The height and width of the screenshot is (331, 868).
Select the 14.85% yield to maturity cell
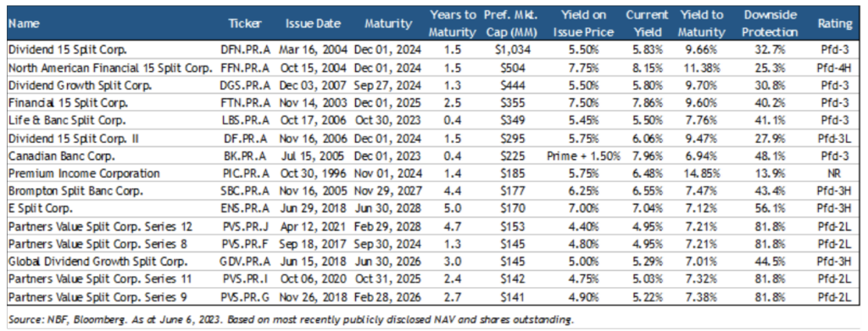pyautogui.click(x=703, y=173)
